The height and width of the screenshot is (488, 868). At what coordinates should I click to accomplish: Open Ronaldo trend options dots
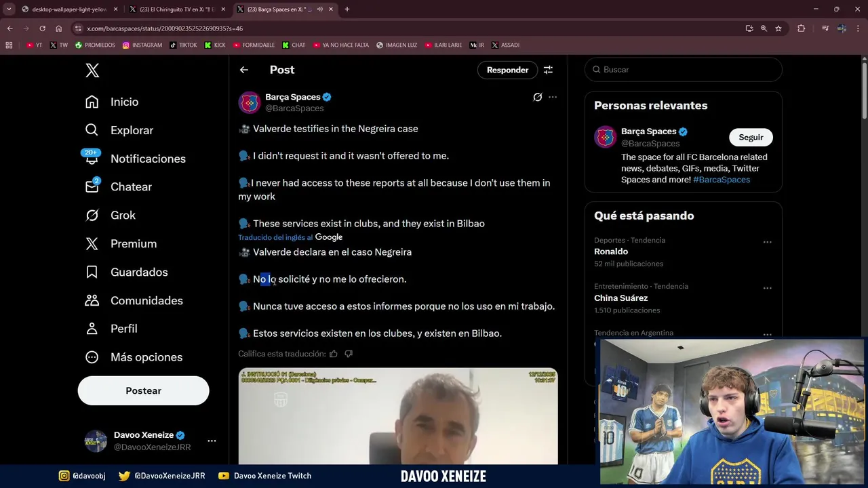point(767,242)
